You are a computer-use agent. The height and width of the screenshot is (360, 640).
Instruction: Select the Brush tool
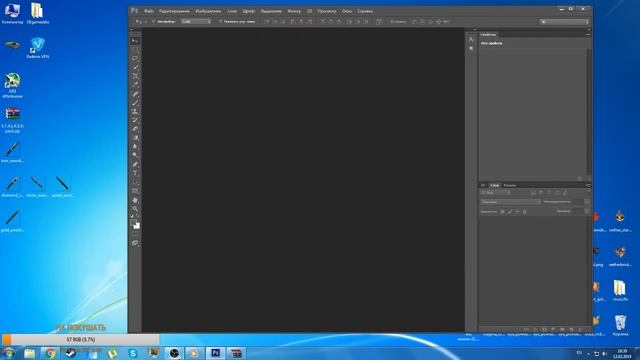tap(135, 102)
